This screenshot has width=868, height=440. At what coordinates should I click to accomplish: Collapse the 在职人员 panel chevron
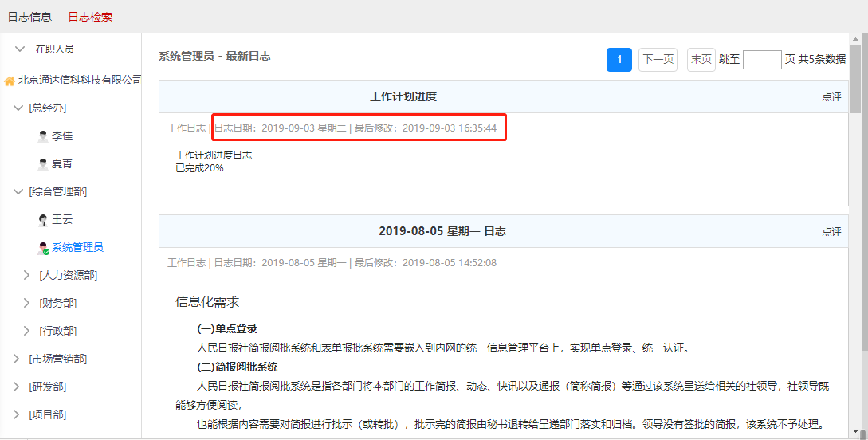point(20,49)
